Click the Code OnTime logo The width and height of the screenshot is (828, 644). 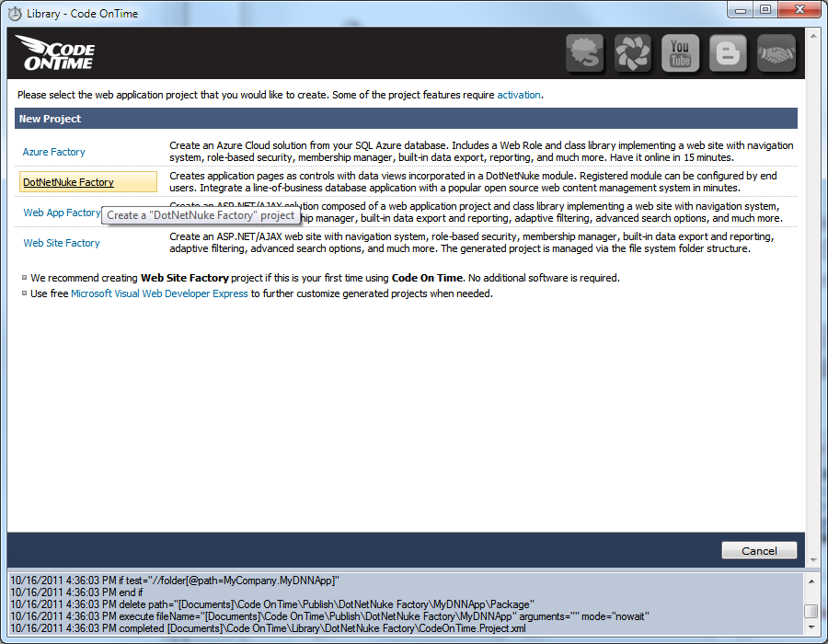56,54
